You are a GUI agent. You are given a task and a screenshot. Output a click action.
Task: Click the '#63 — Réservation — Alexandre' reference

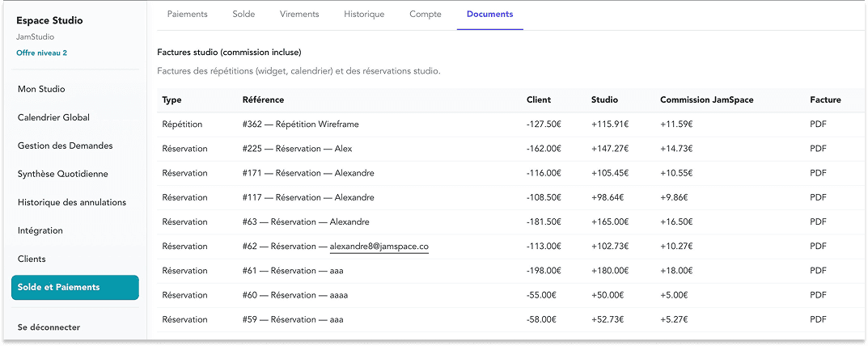[306, 222]
